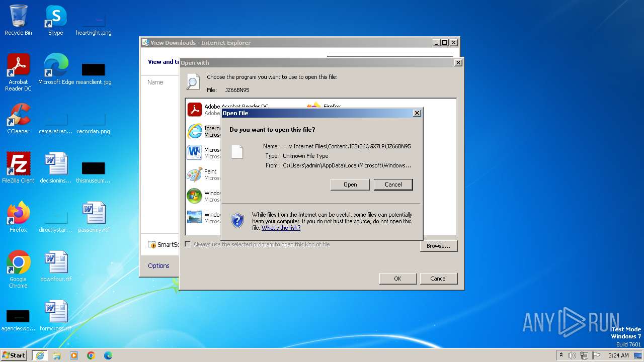Launch Firefox desktop shortcut
644x362 pixels.
pyautogui.click(x=18, y=217)
